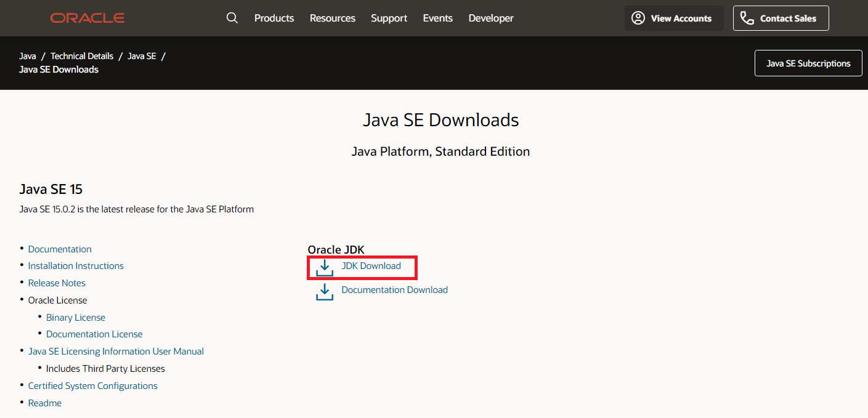868x418 pixels.
Task: Open the Support menu
Action: click(389, 18)
